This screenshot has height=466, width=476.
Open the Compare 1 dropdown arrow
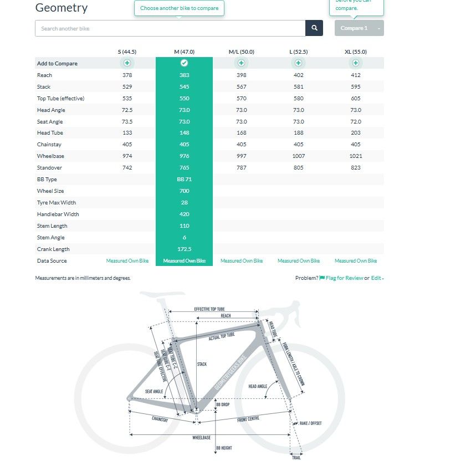click(x=379, y=28)
